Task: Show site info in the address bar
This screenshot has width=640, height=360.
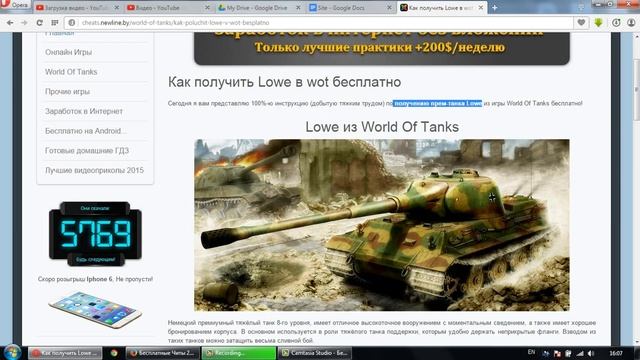Action: coord(72,23)
